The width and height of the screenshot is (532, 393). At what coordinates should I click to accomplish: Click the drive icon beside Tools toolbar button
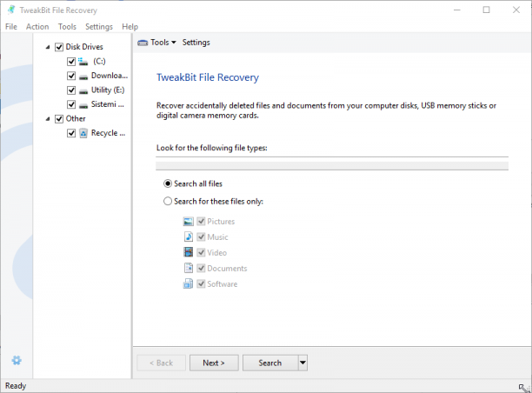tap(143, 43)
